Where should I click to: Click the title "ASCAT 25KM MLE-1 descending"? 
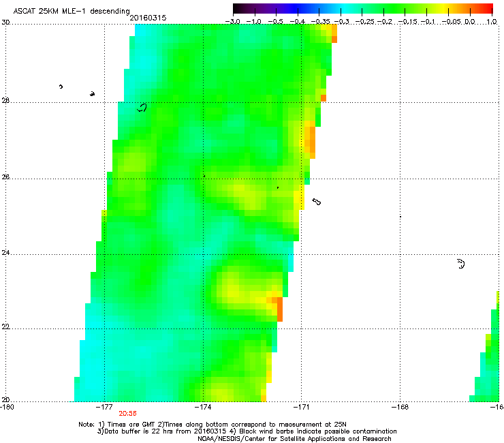click(72, 11)
